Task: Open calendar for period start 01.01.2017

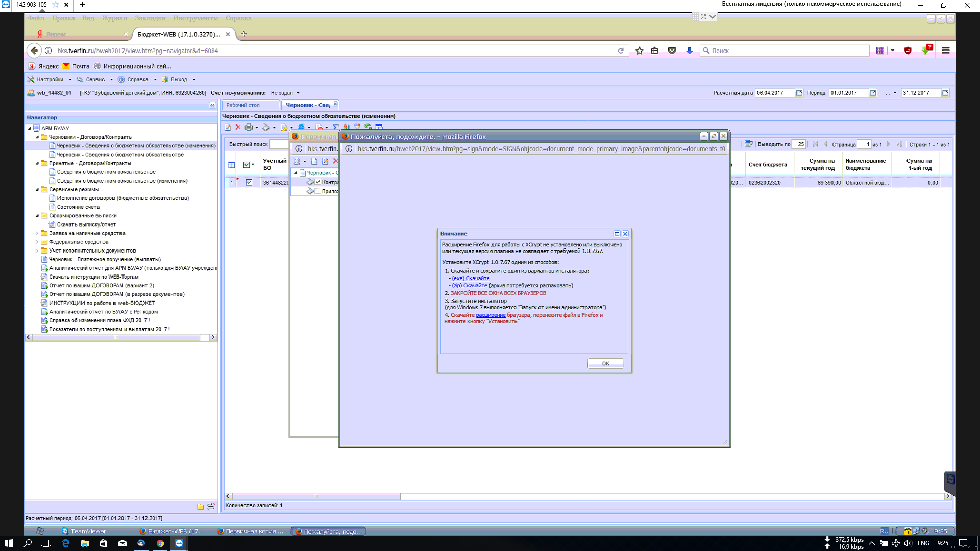Action: click(873, 93)
